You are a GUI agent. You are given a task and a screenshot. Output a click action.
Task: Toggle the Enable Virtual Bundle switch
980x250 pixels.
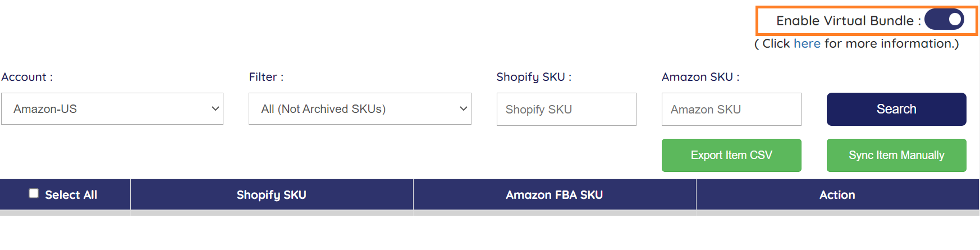944,20
